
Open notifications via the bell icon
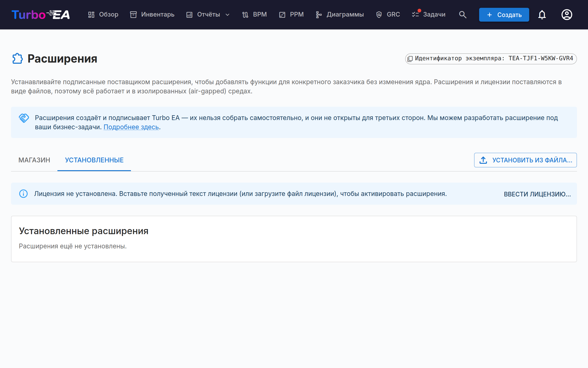click(x=542, y=14)
